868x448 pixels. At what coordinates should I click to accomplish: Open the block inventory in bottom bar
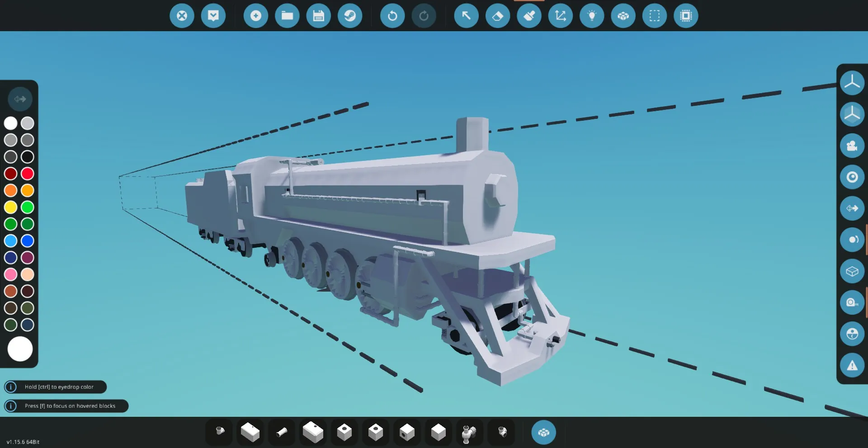[543, 433]
